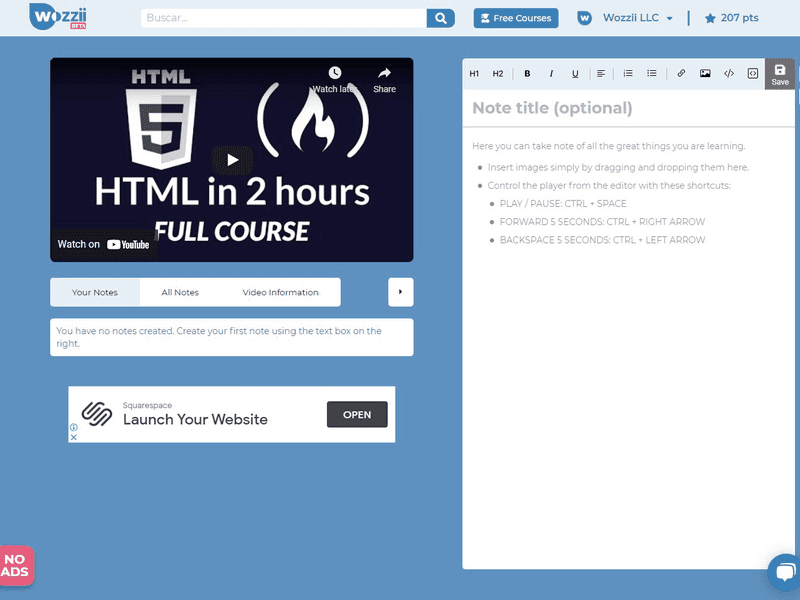Click the Squarespace OPEN ad button
The image size is (800, 600).
(357, 414)
